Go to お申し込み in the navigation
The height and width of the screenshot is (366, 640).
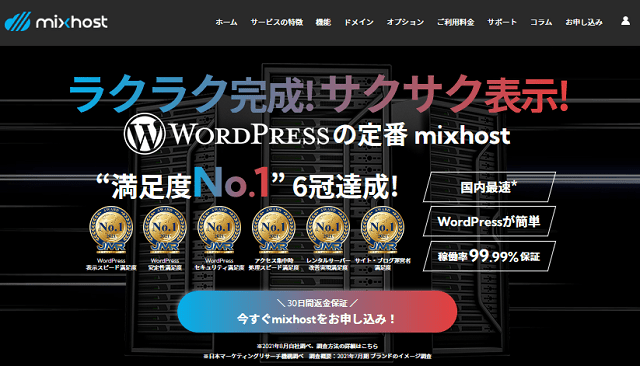pyautogui.click(x=584, y=22)
